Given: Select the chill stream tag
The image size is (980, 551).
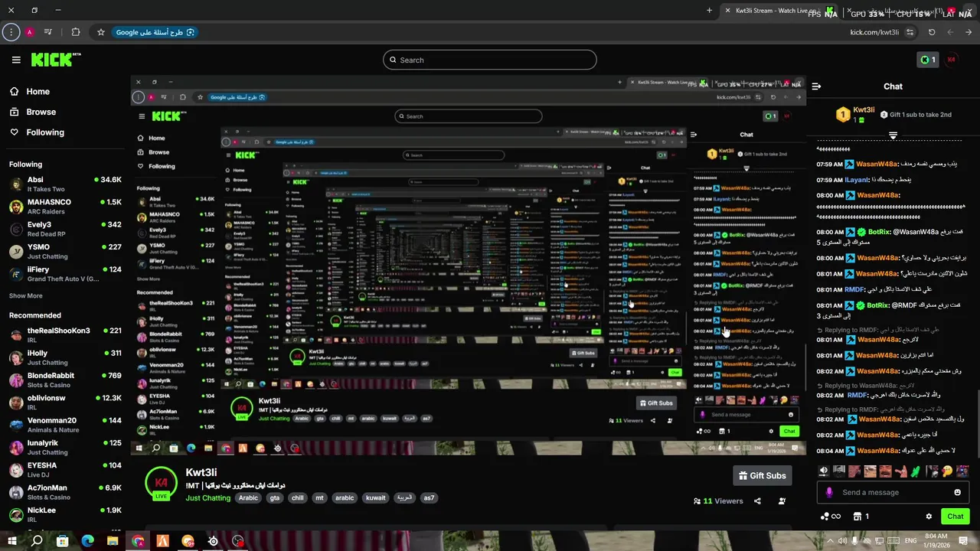Looking at the screenshot, I should tap(298, 498).
